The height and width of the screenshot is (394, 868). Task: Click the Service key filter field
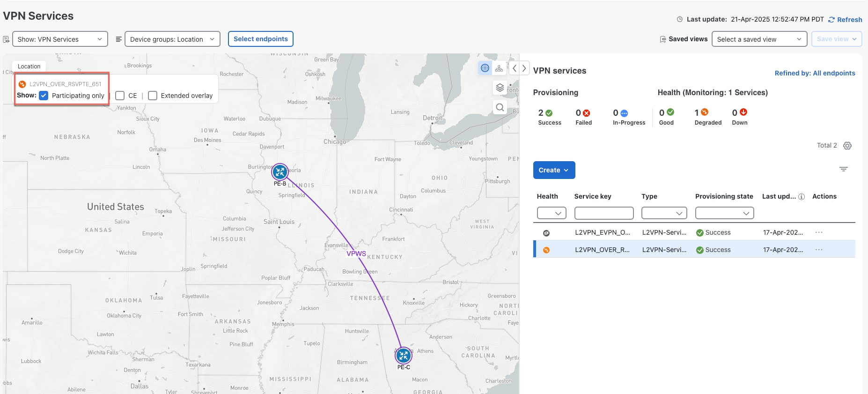coord(603,213)
